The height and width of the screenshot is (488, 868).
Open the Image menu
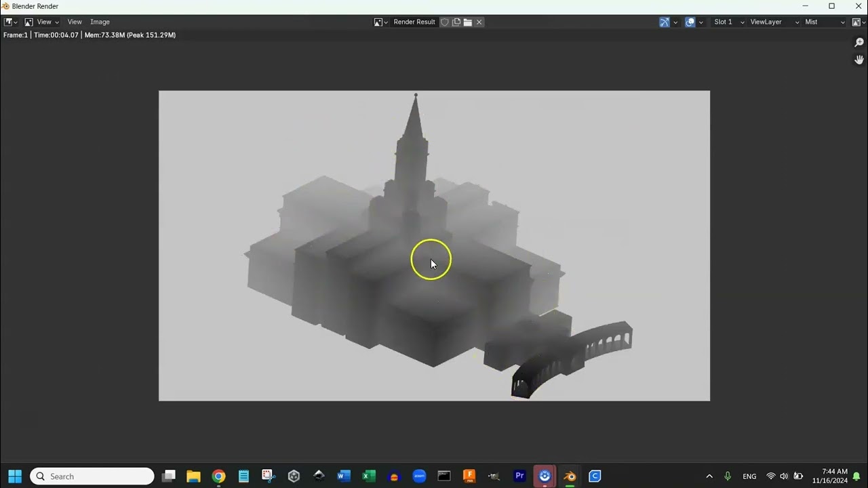pos(100,22)
